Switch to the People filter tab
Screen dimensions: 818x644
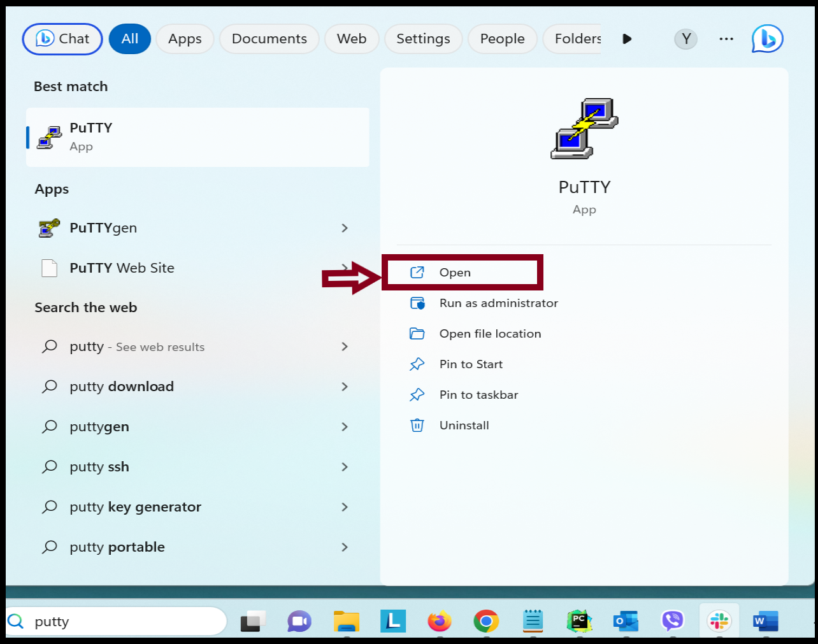coord(502,39)
